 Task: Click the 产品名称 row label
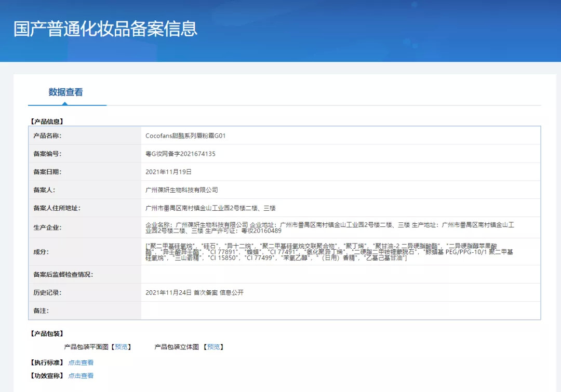[47, 136]
